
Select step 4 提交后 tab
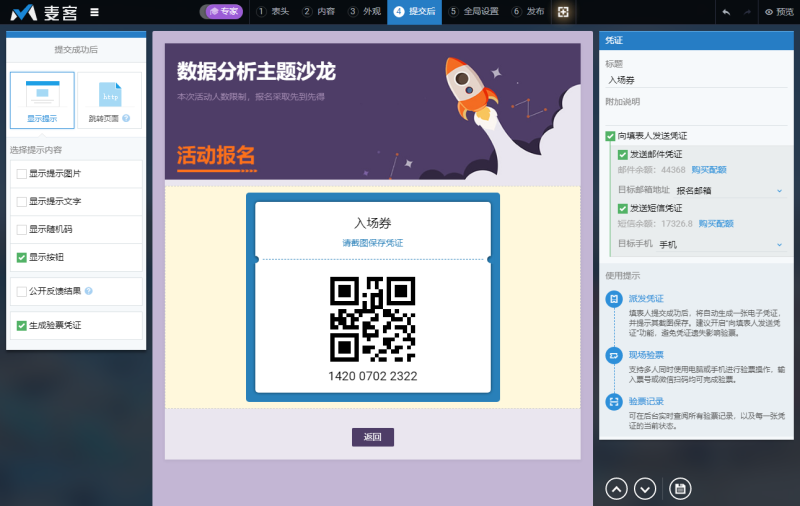(414, 11)
